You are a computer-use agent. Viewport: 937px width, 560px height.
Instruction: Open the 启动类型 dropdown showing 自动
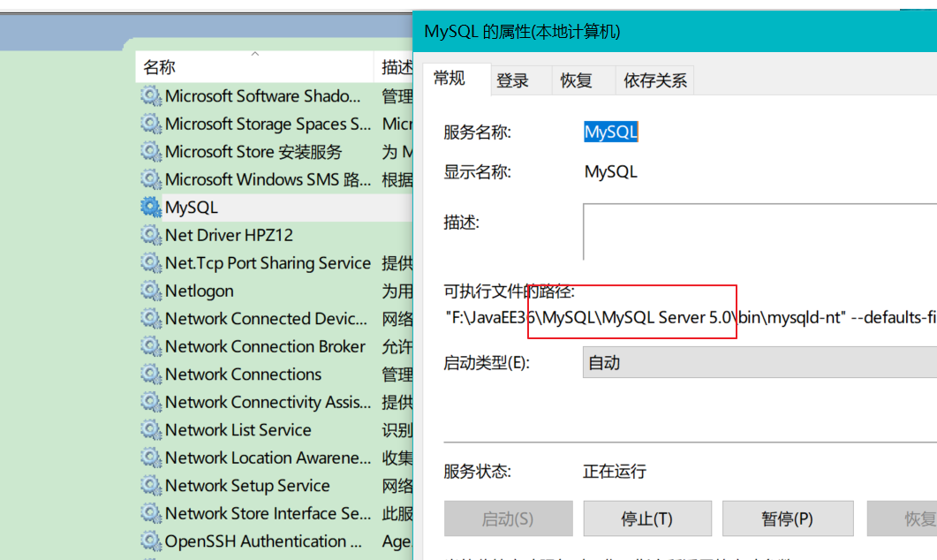tap(759, 363)
